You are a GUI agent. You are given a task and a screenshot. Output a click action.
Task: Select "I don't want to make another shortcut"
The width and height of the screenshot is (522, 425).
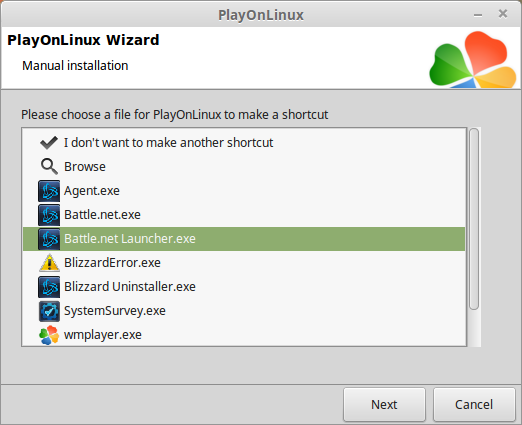[x=168, y=143]
